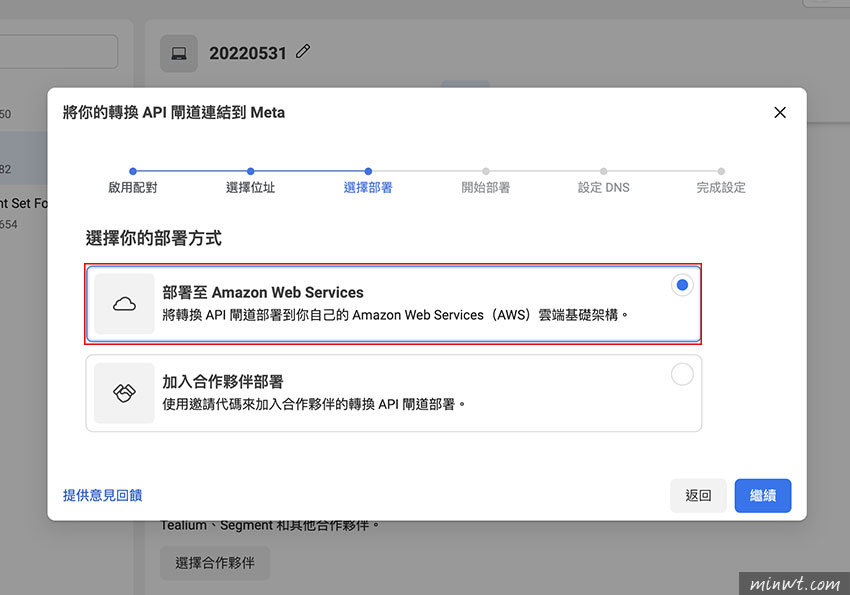850x595 pixels.
Task: Click the 使用邀請代碼 description text
Action: [314, 404]
